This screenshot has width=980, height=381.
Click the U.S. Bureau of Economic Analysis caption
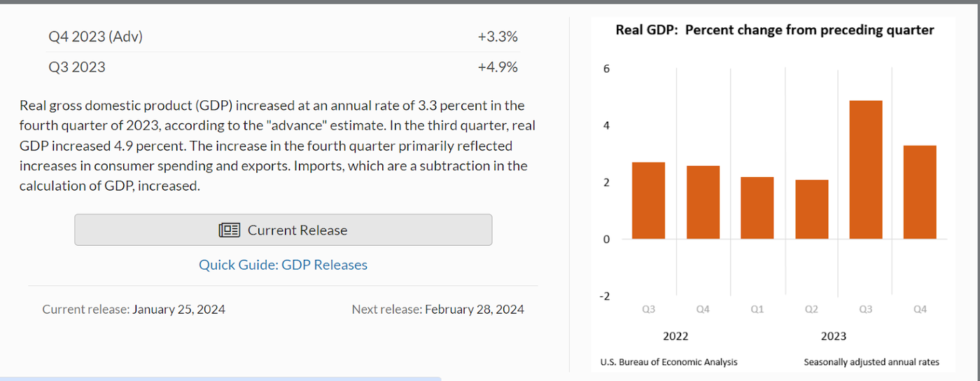point(668,362)
